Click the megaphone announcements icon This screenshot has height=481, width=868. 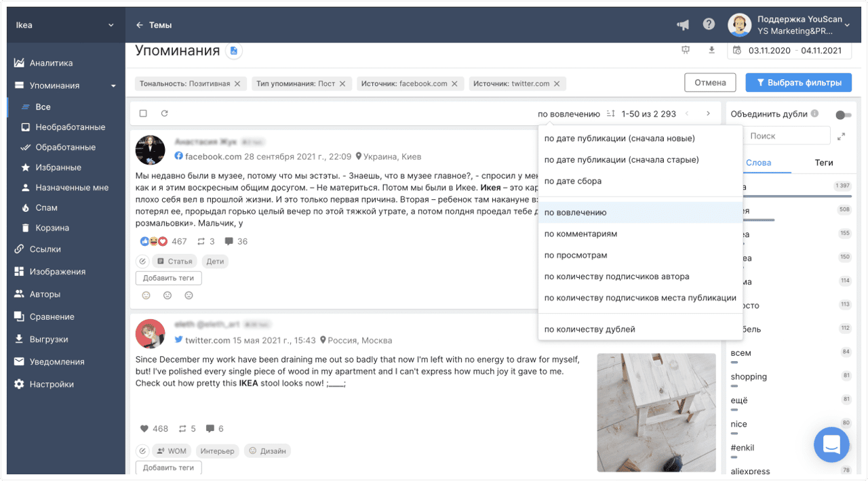[683, 25]
